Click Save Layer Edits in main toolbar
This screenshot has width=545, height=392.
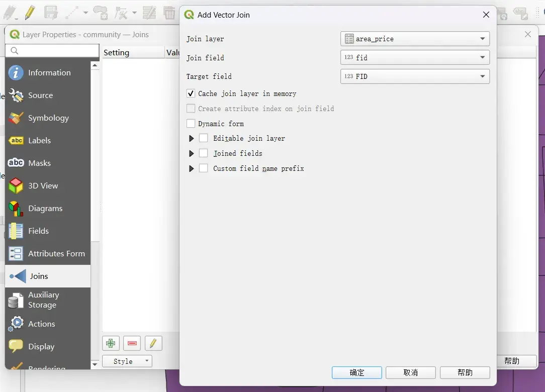pyautogui.click(x=51, y=13)
